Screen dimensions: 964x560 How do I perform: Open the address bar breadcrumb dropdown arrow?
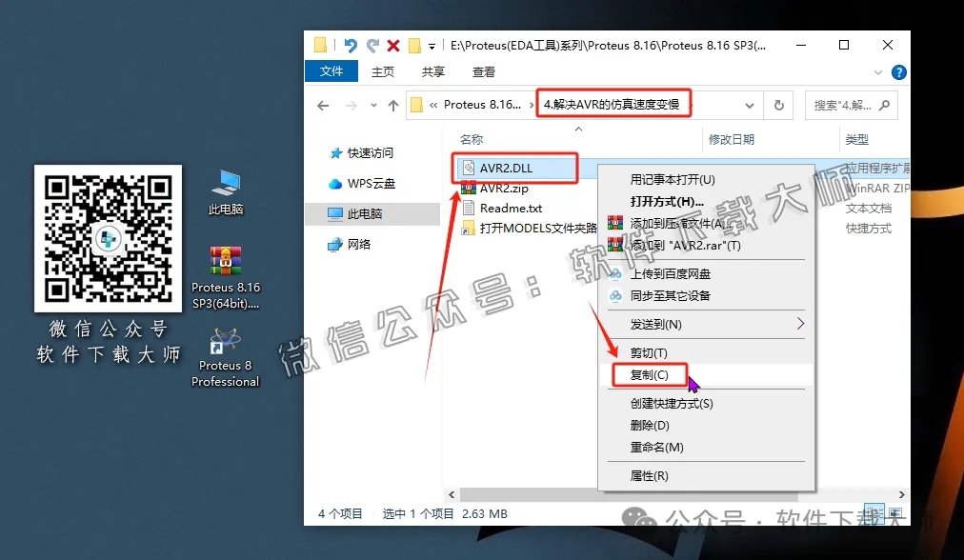752,105
